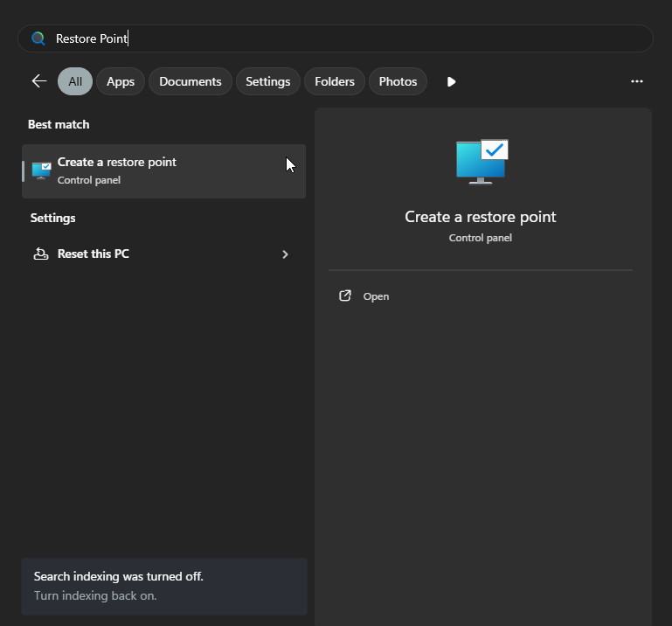Viewport: 672px width, 626px height.
Task: Click into the Restore Point search field
Action: [x=336, y=38]
